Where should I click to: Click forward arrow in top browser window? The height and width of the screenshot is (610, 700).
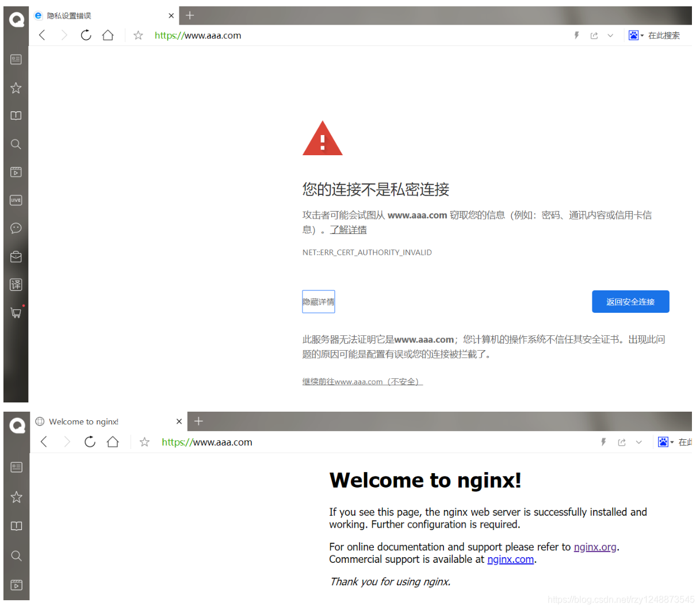tap(64, 35)
